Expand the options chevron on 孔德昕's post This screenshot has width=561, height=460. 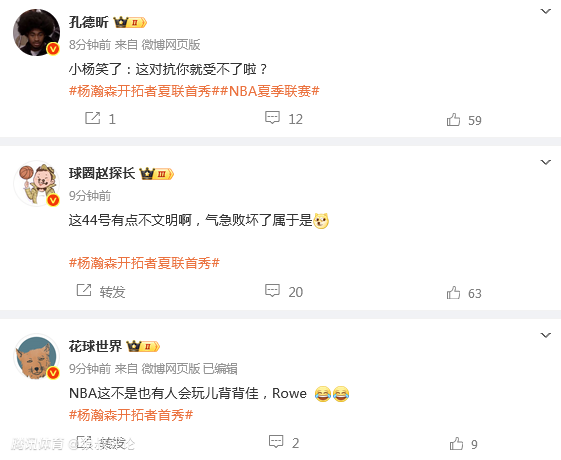[545, 11]
